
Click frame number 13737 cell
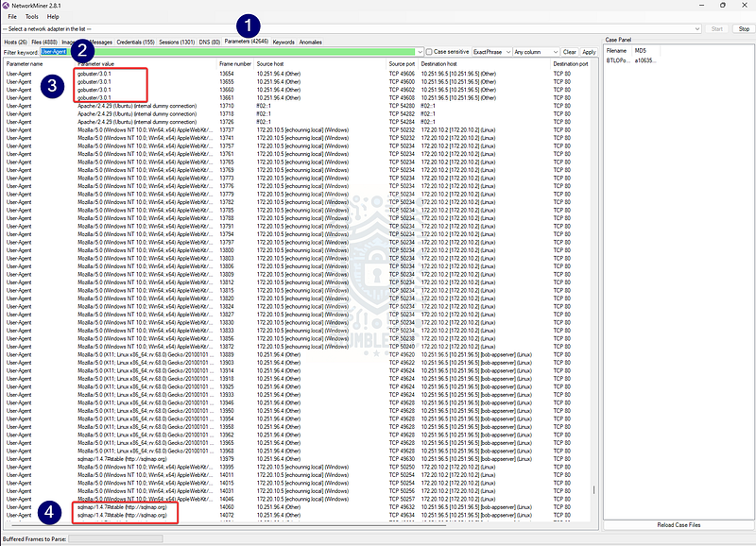coord(227,129)
